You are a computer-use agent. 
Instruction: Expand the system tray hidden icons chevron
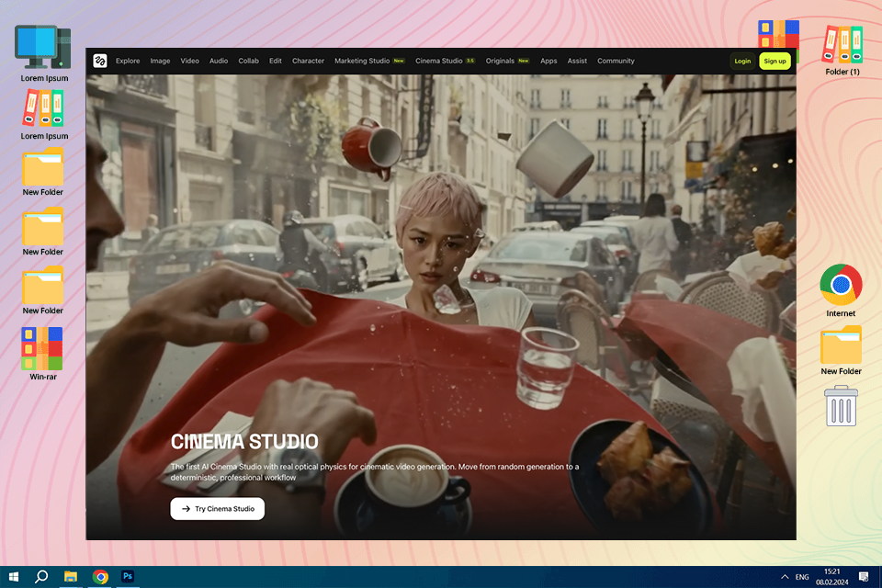tap(784, 577)
